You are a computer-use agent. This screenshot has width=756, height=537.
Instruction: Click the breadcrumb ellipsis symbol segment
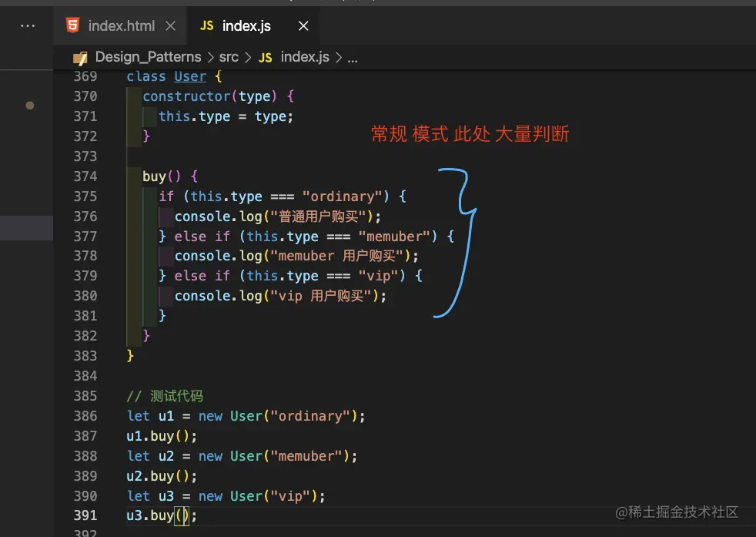coord(353,60)
